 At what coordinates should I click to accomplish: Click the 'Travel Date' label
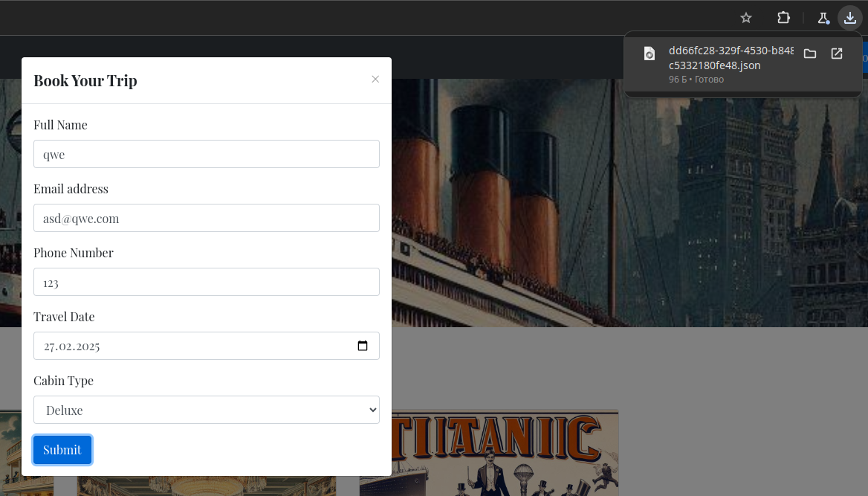[x=64, y=317]
